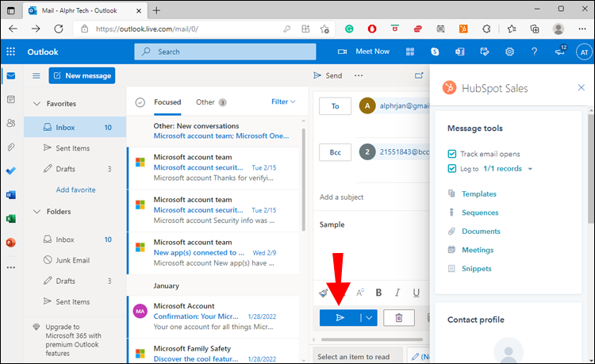Open the Filter dropdown
The image size is (595, 364).
283,102
